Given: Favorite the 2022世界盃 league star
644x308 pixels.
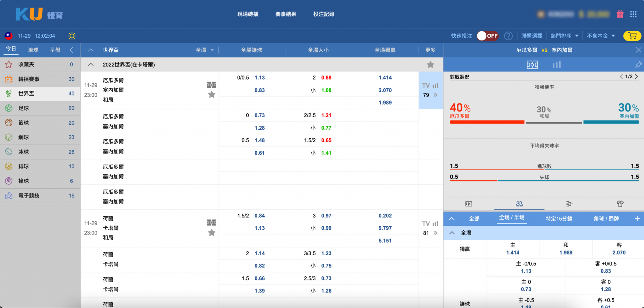Looking at the screenshot, I should (430, 64).
